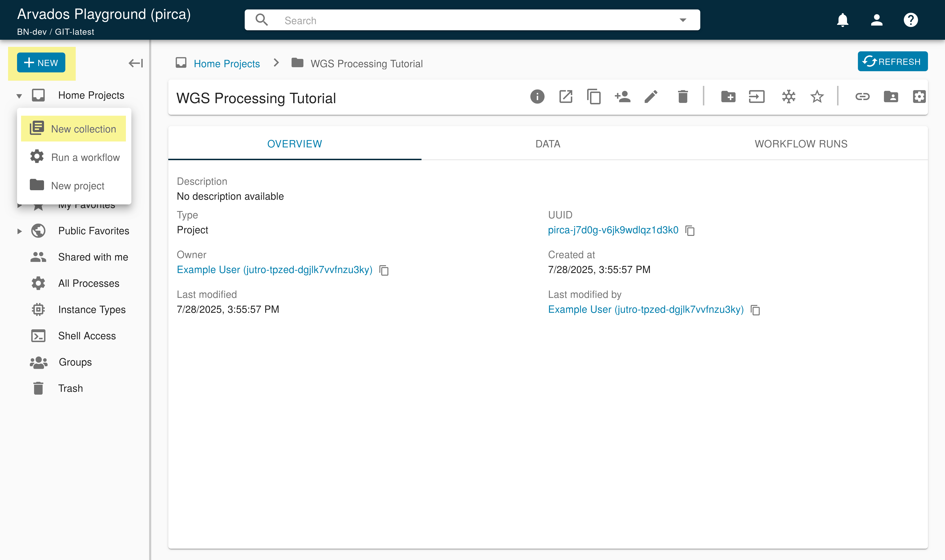Open the search options dropdown arrow

point(683,20)
